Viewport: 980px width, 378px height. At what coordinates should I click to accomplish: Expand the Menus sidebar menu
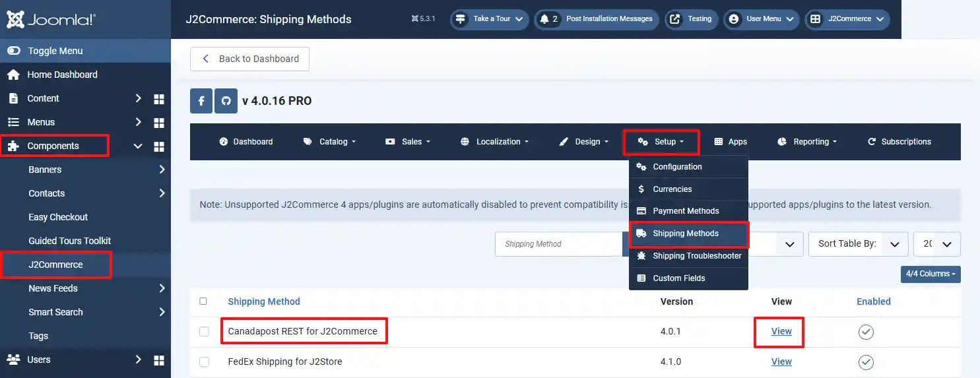click(x=138, y=122)
